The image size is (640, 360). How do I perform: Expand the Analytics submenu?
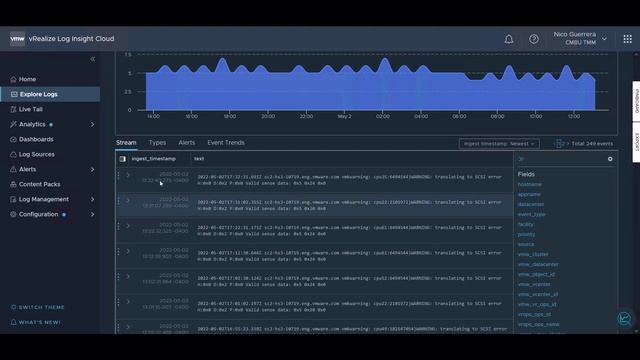tap(92, 124)
